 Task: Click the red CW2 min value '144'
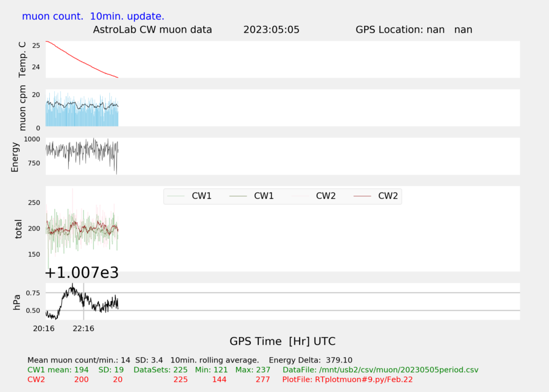[x=219, y=380]
